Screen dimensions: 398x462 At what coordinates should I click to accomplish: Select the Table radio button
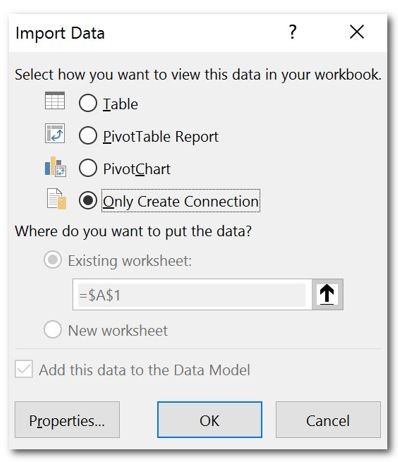point(88,103)
